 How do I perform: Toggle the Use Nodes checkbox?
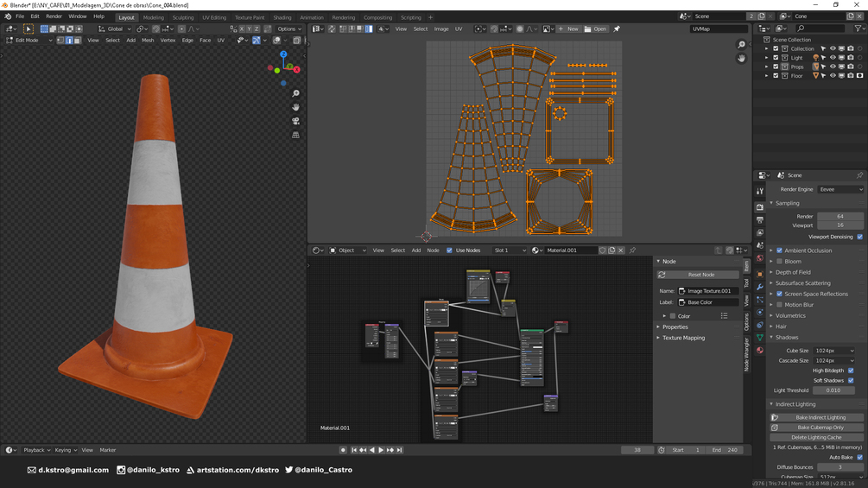449,250
